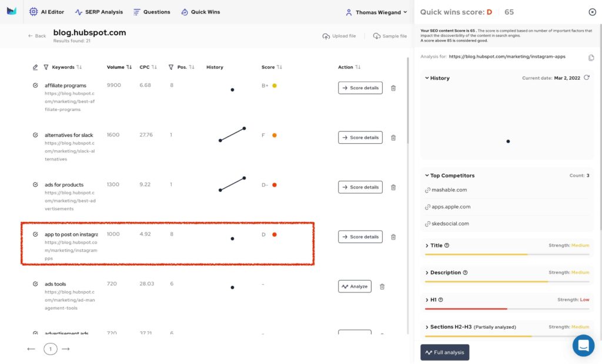The width and height of the screenshot is (602, 364).
Task: Click the F orange score dot
Action: [275, 135]
